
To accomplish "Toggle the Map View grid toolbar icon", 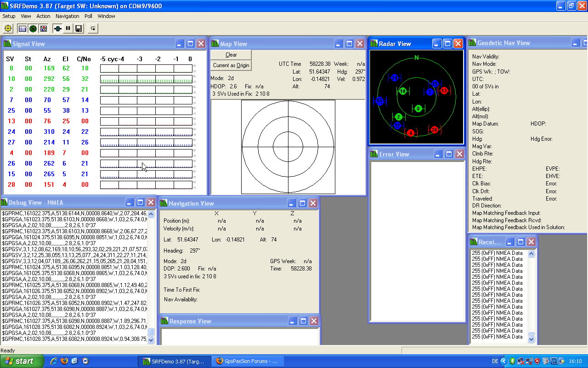I will tap(44, 29).
